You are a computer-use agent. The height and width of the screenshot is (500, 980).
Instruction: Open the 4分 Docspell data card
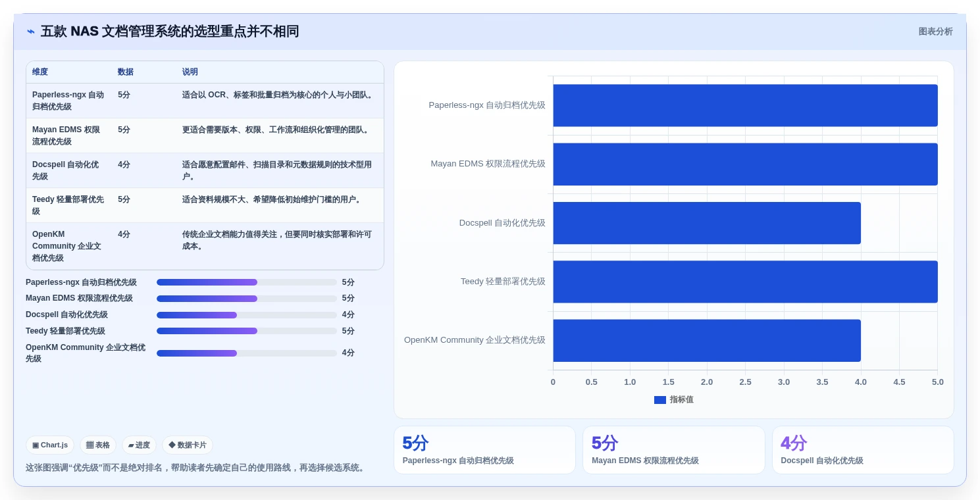point(863,450)
